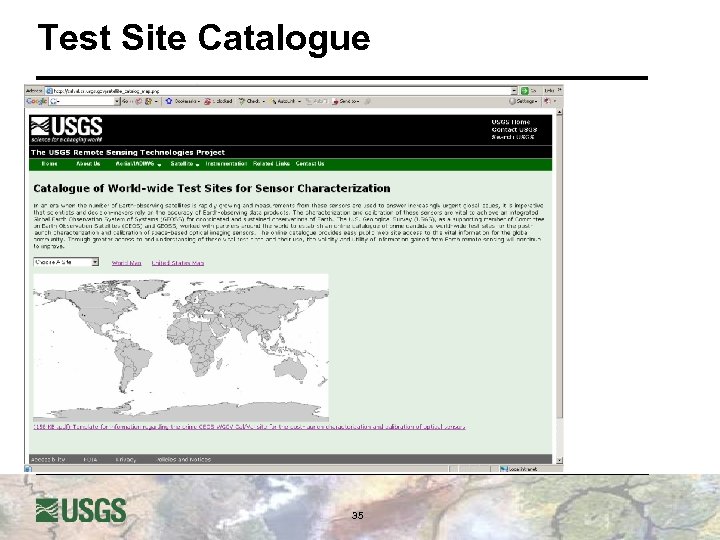Click the world map image
The width and height of the screenshot is (720, 540).
coord(181,348)
